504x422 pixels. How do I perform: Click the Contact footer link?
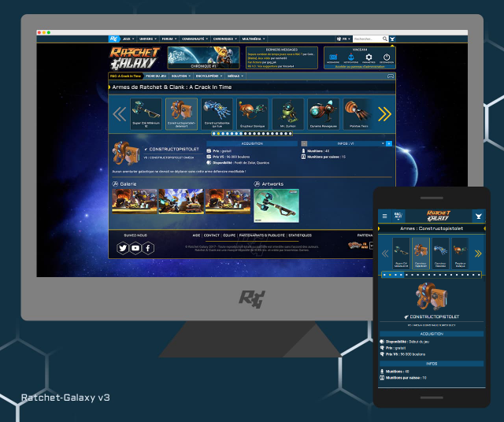[212, 235]
